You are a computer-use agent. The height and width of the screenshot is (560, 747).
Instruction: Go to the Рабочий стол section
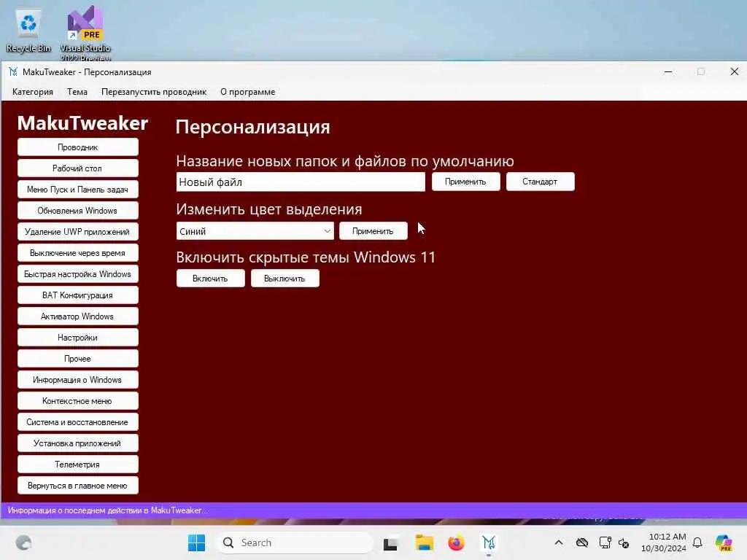pyautogui.click(x=77, y=168)
